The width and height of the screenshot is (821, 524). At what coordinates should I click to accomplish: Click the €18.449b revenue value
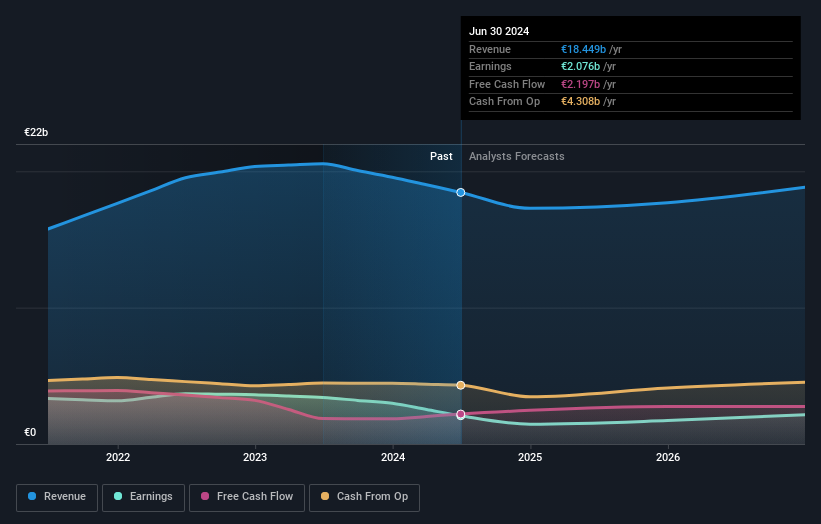click(583, 49)
